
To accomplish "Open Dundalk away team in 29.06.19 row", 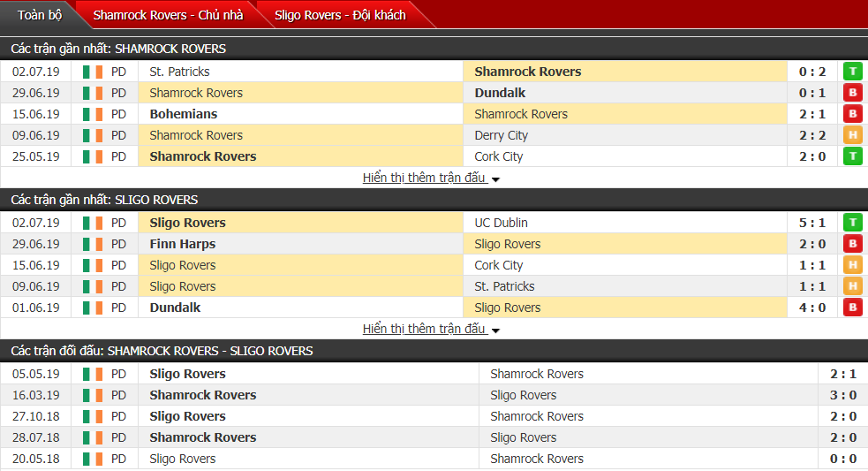I will click(x=500, y=93).
